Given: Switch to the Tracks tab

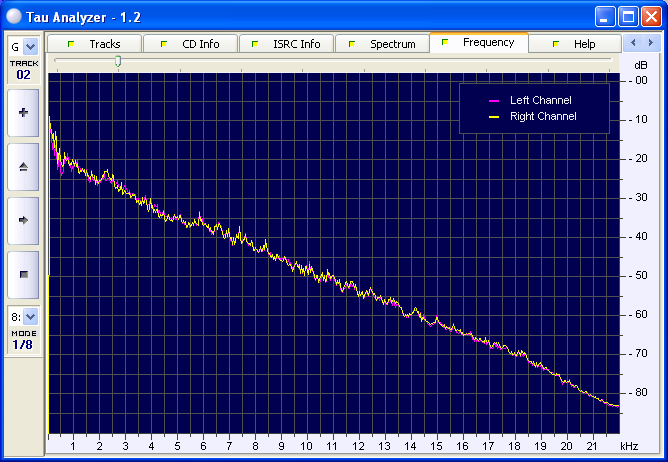Looking at the screenshot, I should [x=95, y=44].
